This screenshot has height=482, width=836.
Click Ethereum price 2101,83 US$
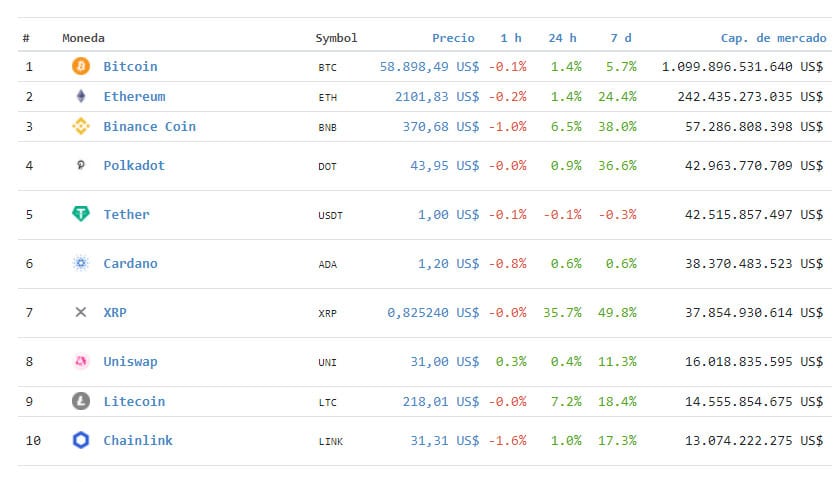pos(437,97)
